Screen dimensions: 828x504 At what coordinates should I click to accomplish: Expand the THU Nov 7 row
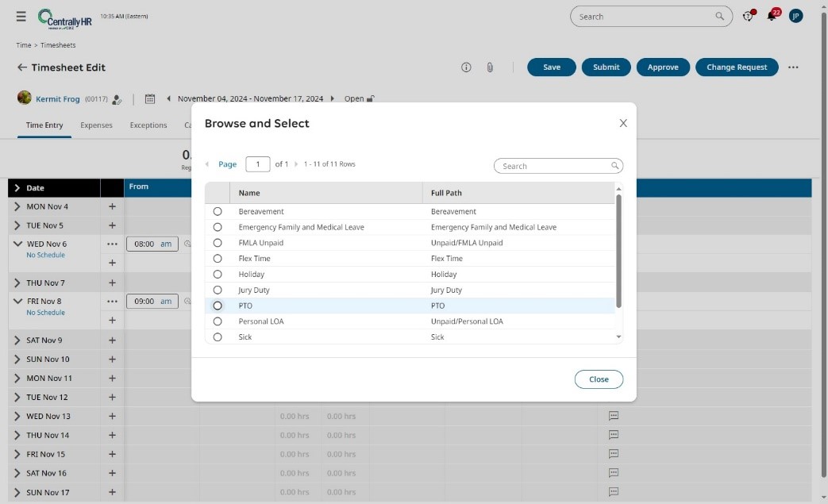coord(17,283)
